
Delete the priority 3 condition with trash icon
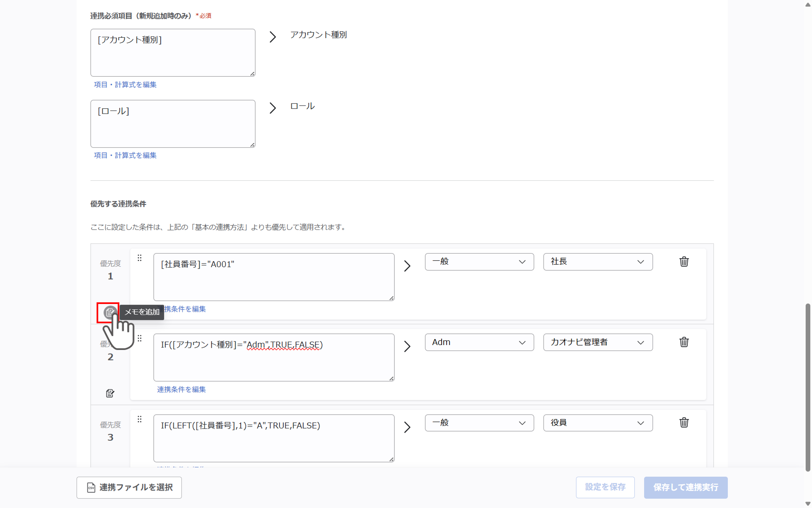[684, 422]
